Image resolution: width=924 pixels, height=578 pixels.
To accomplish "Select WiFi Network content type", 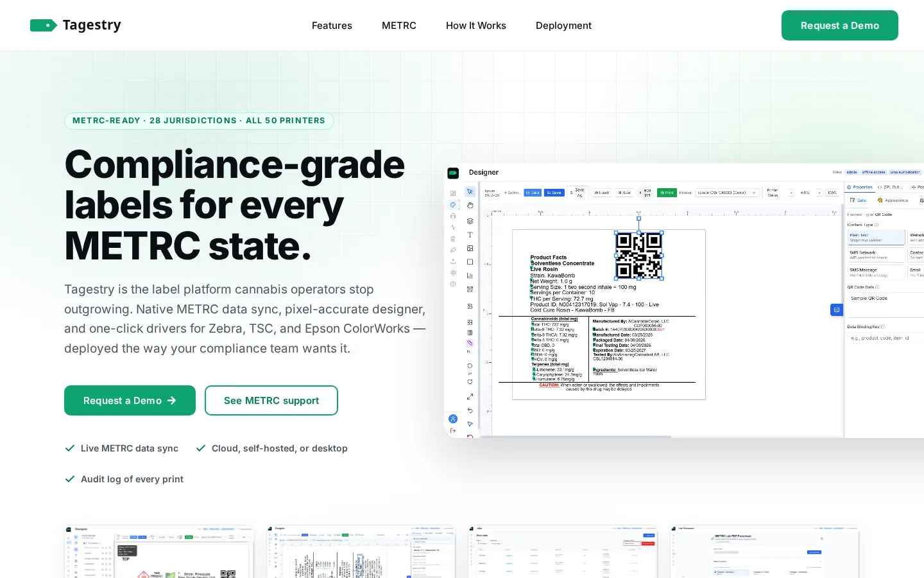I will point(877,255).
